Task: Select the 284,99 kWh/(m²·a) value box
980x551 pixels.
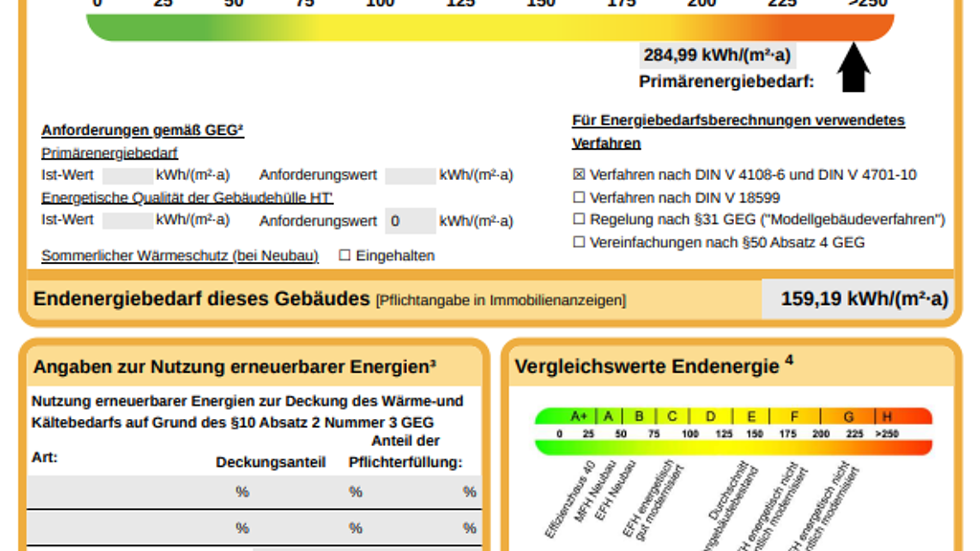Action: coord(718,55)
